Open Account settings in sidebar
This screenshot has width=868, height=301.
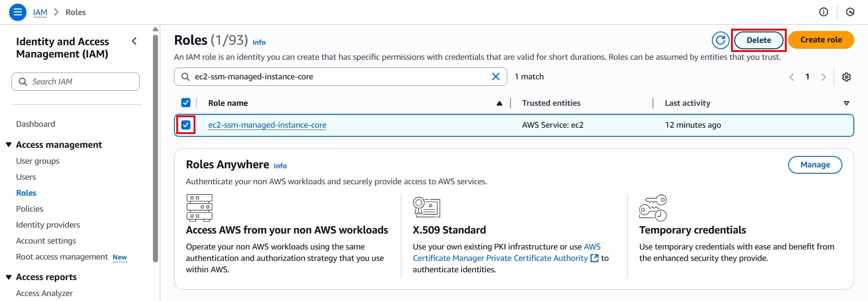[46, 241]
